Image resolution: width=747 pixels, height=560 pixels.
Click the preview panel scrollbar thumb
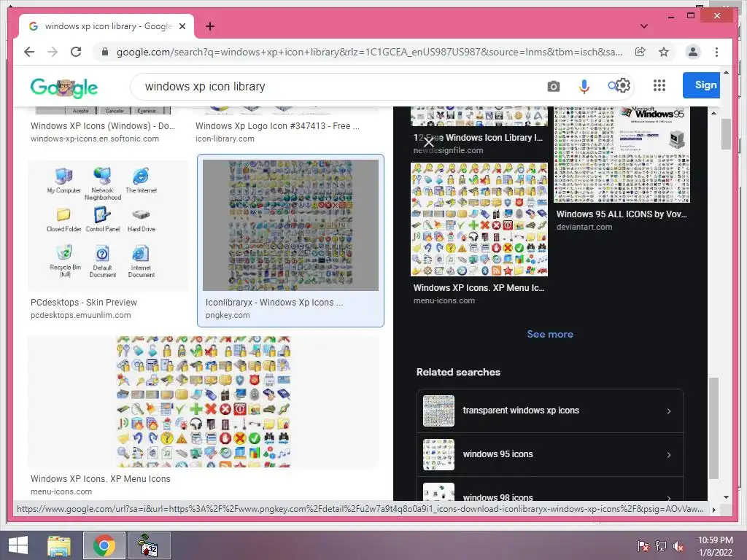713,429
